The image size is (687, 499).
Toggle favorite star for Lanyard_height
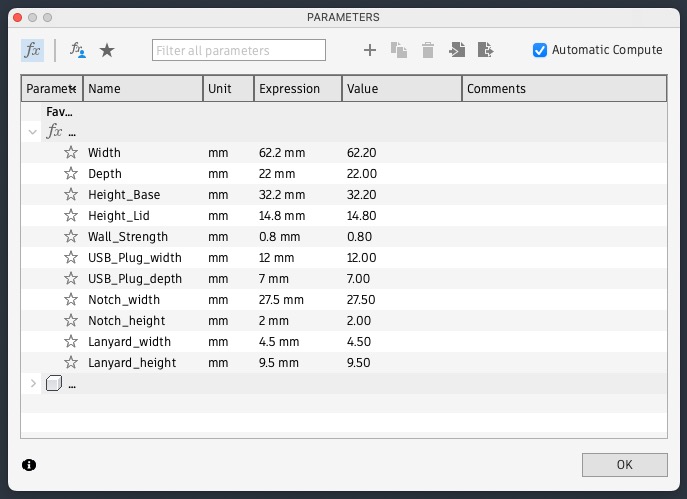click(71, 363)
